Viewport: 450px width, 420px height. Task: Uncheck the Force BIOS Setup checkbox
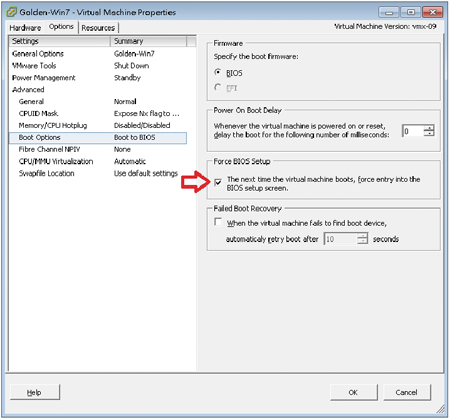[x=218, y=182]
